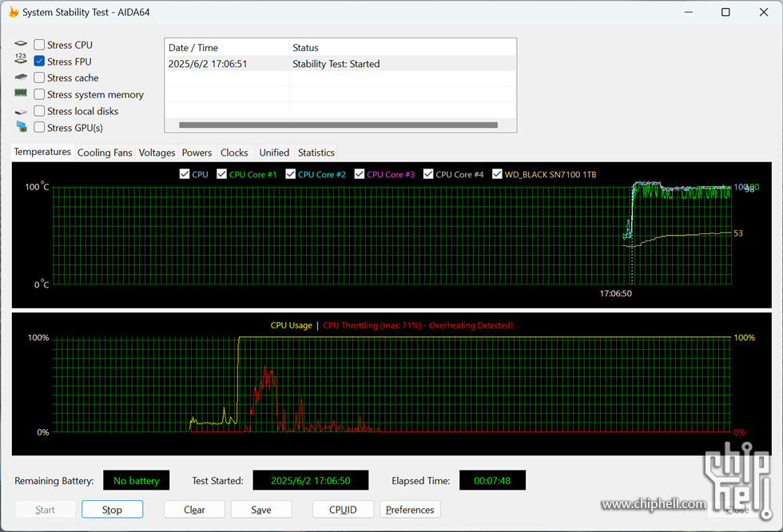Image resolution: width=783 pixels, height=532 pixels.
Task: Click the cache chip icon beside Stress cache
Action: click(x=21, y=77)
